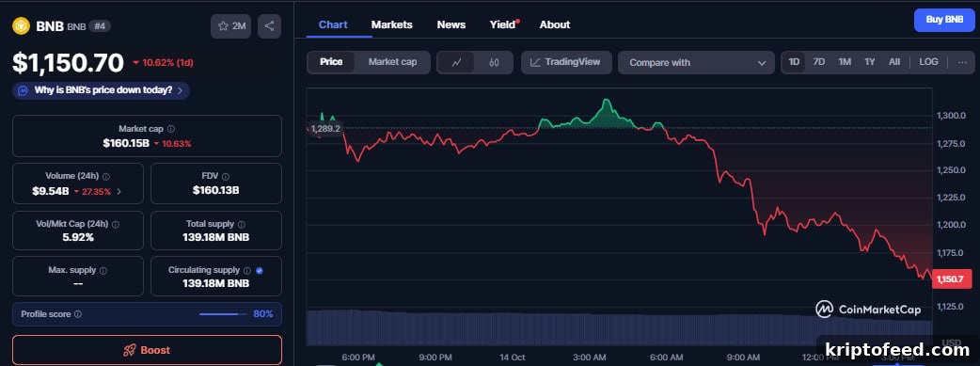Viewport: 980px width, 366px height.
Task: Click the FDV info icon
Action: (x=226, y=177)
